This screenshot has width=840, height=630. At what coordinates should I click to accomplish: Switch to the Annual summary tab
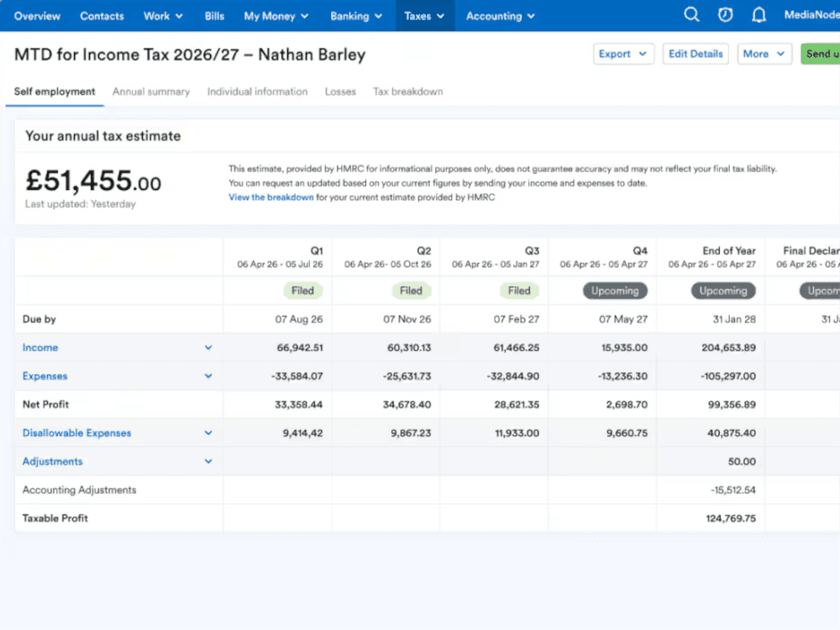[151, 92]
